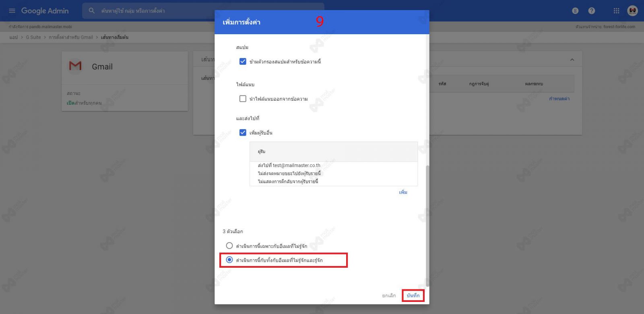Click the เปิดสำหรับทุกคน status text
The width and height of the screenshot is (644, 314).
pyautogui.click(x=84, y=103)
